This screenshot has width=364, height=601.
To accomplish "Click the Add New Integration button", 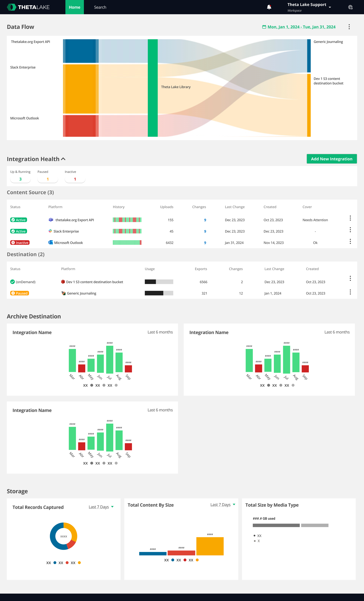I will (x=332, y=159).
